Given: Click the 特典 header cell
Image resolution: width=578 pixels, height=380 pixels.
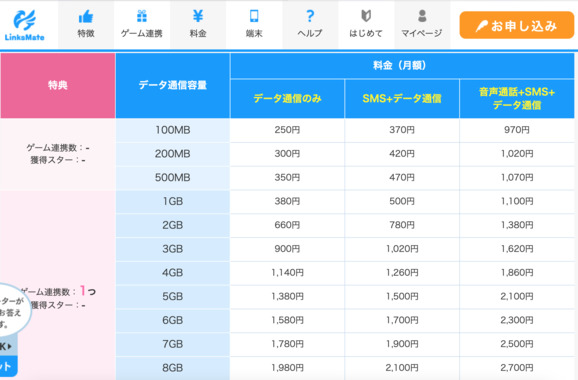Looking at the screenshot, I should [x=58, y=86].
